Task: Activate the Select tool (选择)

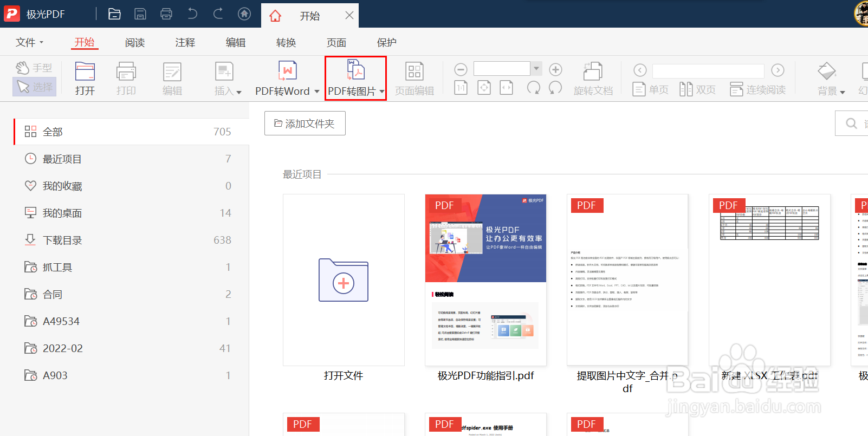Action: click(x=34, y=87)
